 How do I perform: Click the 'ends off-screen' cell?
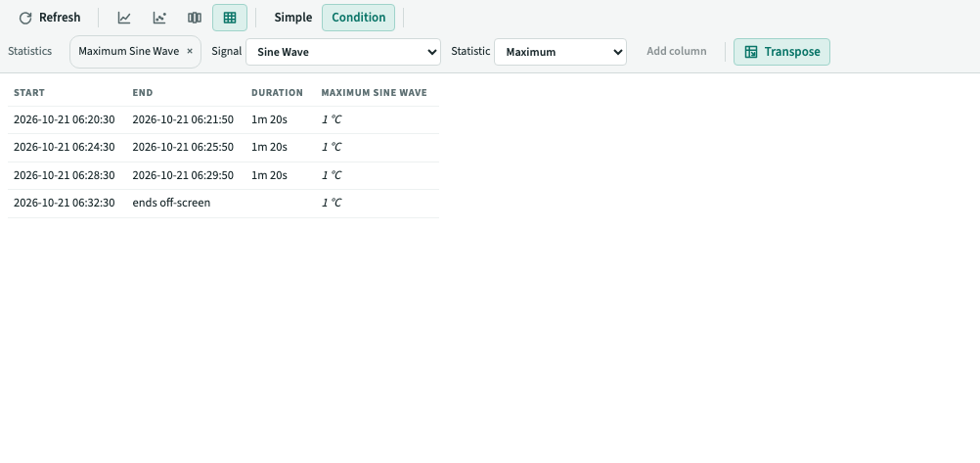click(x=171, y=203)
